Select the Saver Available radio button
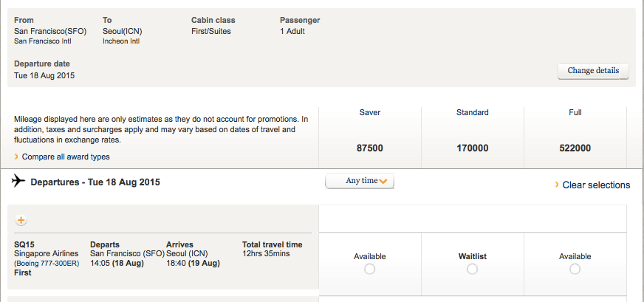The width and height of the screenshot is (644, 302). click(370, 269)
